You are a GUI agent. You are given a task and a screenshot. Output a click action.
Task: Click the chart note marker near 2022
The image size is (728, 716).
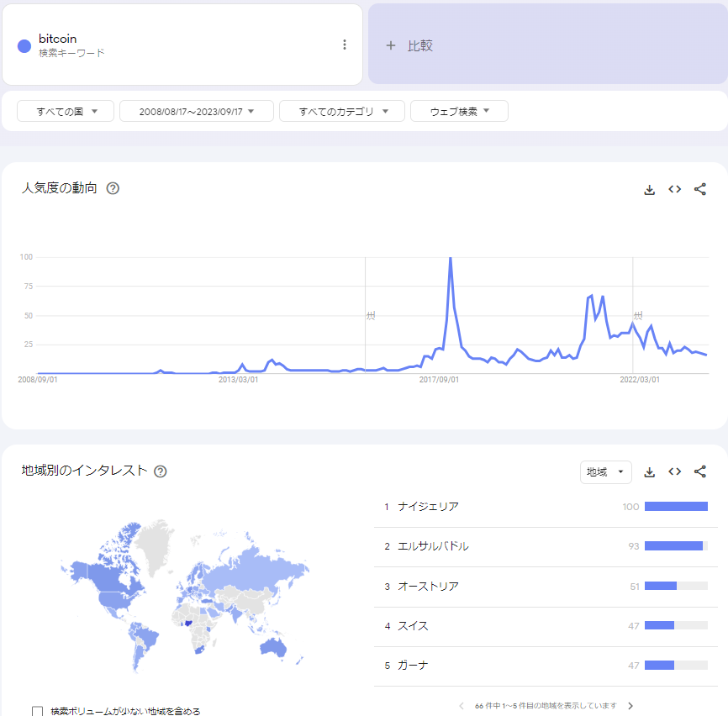[x=638, y=315]
